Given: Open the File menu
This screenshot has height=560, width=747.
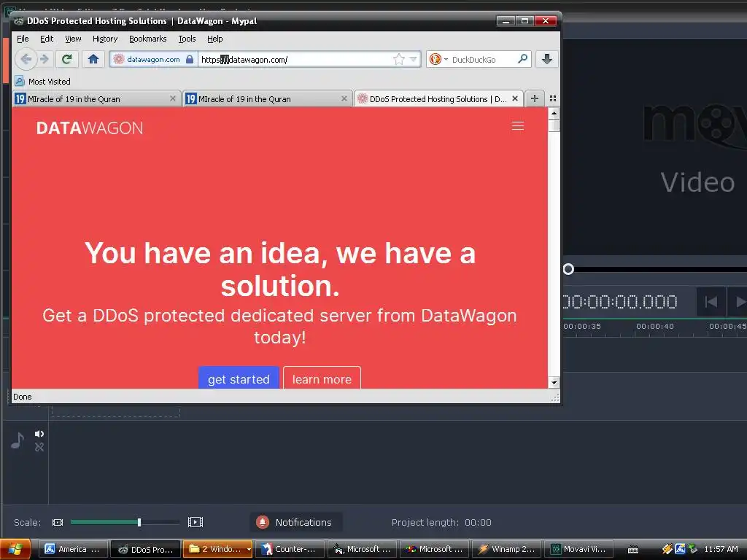Looking at the screenshot, I should (x=23, y=39).
